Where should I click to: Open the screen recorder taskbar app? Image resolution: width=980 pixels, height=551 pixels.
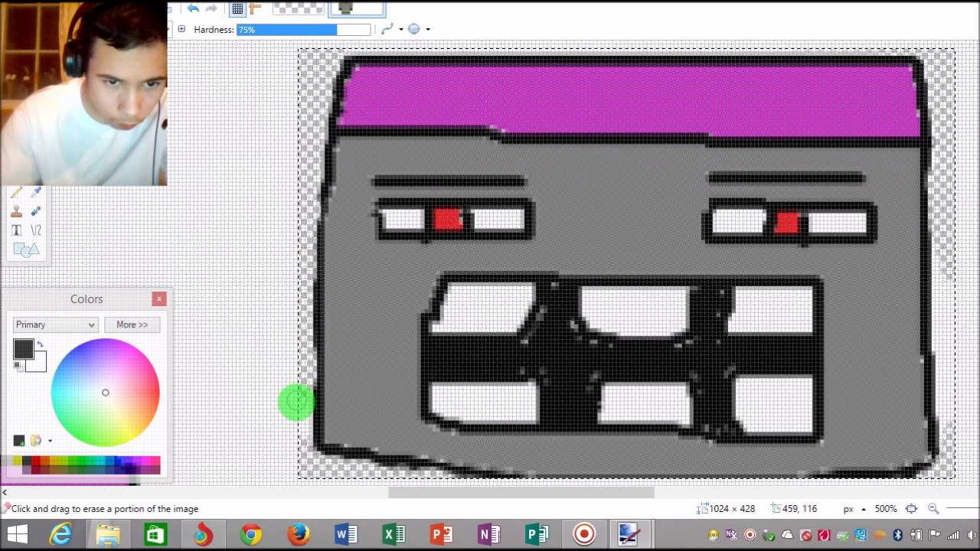584,534
